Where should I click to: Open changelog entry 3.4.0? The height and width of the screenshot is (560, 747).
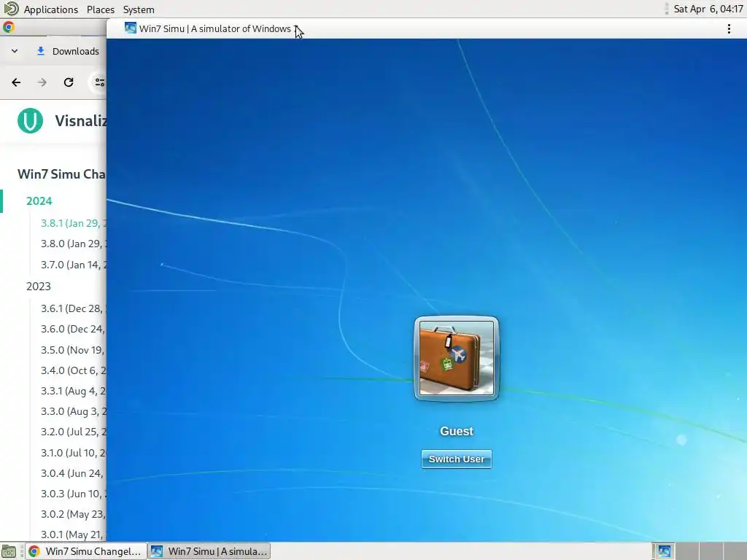[x=74, y=370]
